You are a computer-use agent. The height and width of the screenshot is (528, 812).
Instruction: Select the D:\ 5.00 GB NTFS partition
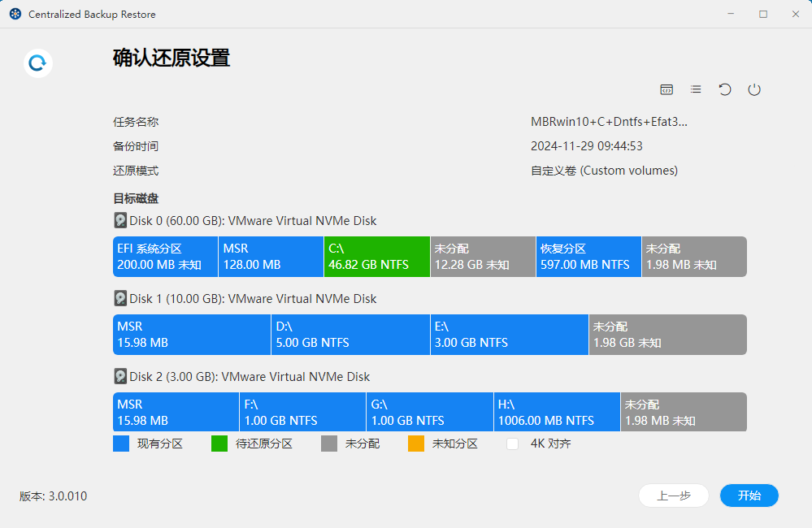coord(350,335)
